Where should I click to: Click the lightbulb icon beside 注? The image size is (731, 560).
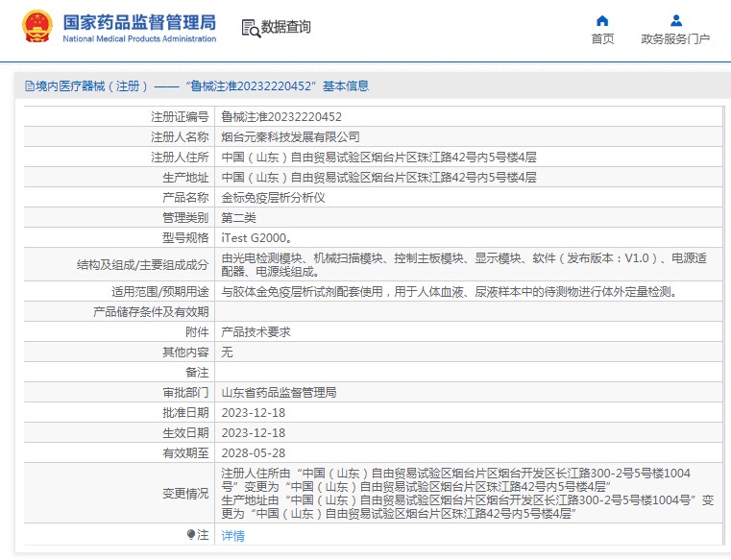coord(191,535)
